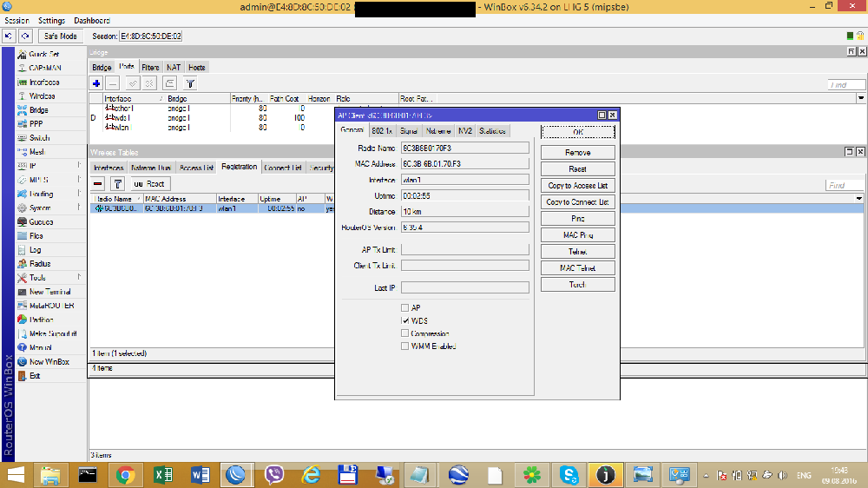Viewport: 868px width, 488px height.
Task: Open New Terminal
Action: tap(49, 292)
